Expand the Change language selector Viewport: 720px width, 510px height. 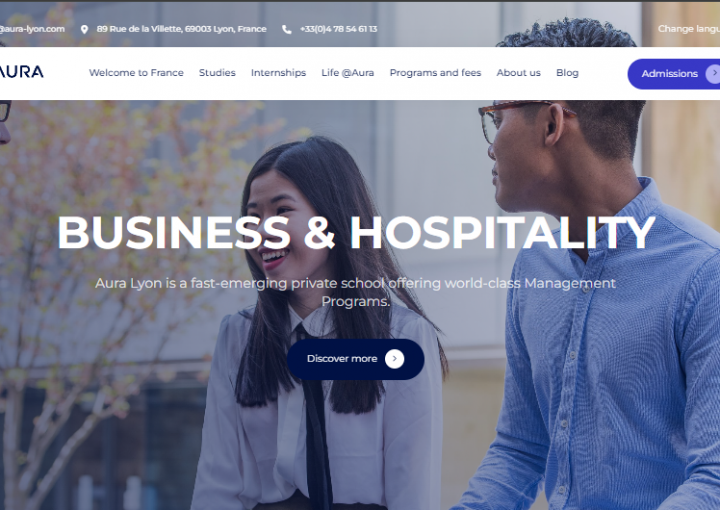[x=689, y=28]
